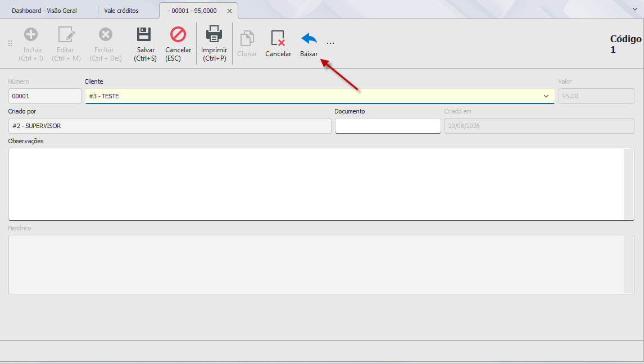Open the toolbar overflow ellipsis menu
644x364 pixels.
pyautogui.click(x=330, y=43)
